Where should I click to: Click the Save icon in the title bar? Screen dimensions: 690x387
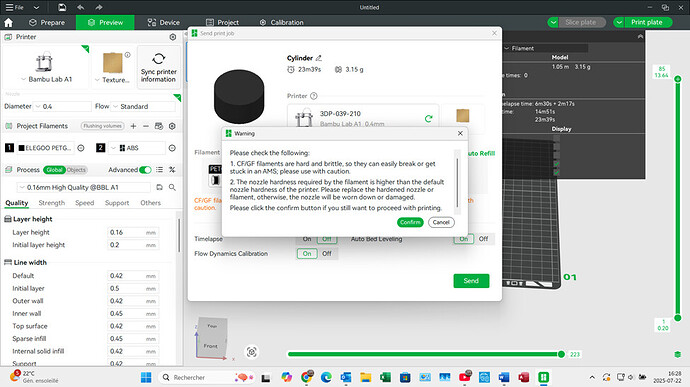(x=62, y=7)
